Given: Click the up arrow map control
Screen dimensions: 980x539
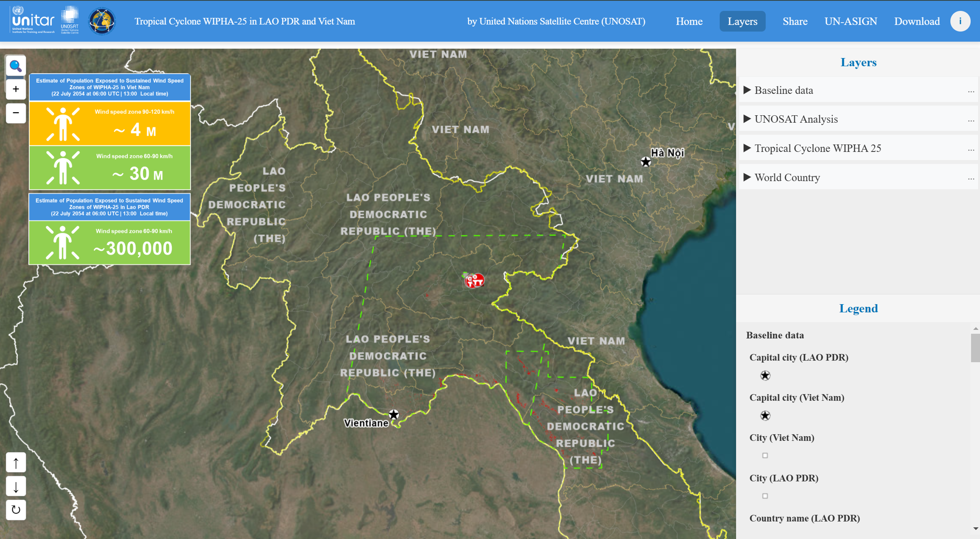Looking at the screenshot, I should click(16, 463).
